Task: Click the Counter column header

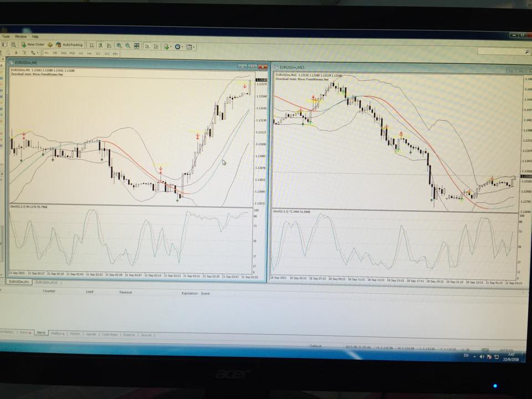Action: [49, 291]
